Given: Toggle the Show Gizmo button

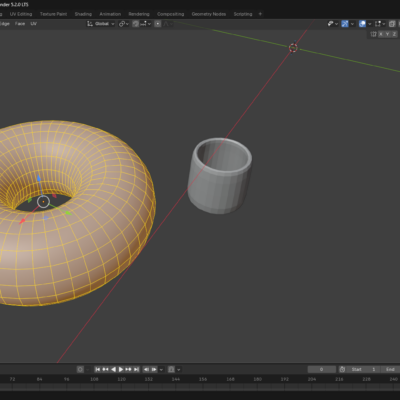Looking at the screenshot, I should click(x=345, y=24).
